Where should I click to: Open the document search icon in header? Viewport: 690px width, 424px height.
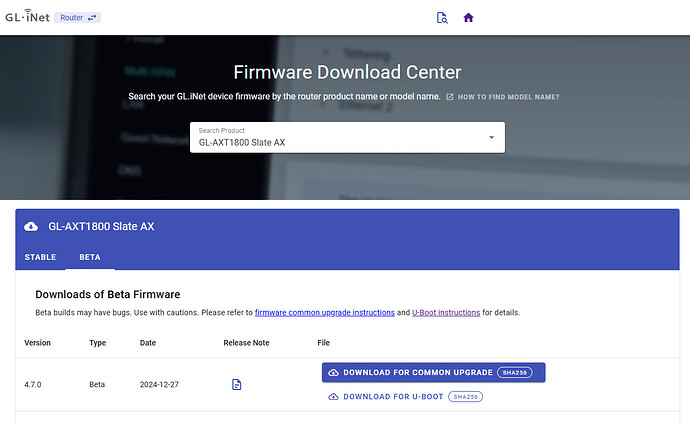point(442,18)
